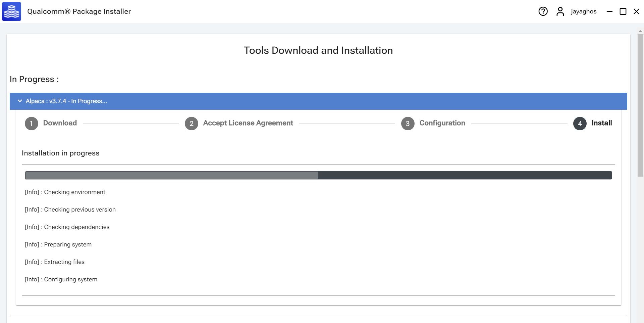Screen dimensions: 644x323
Task: Click the user profile silhouette icon
Action: [560, 11]
